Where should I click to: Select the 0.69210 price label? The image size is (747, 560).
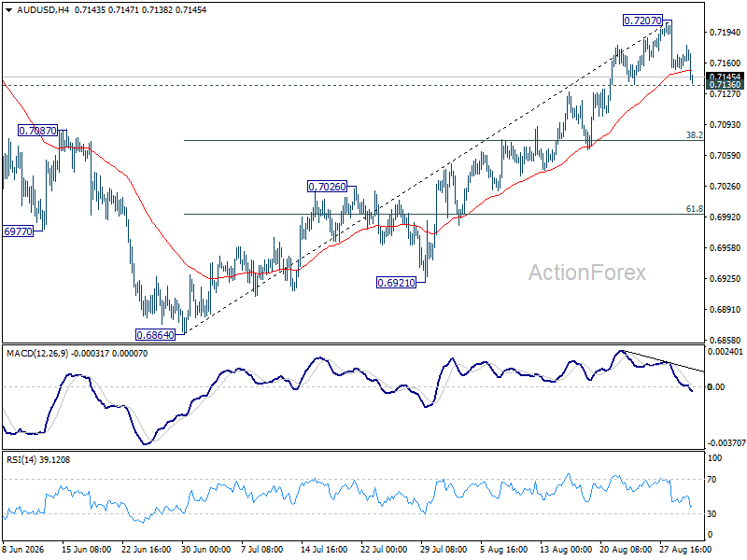pyautogui.click(x=396, y=283)
